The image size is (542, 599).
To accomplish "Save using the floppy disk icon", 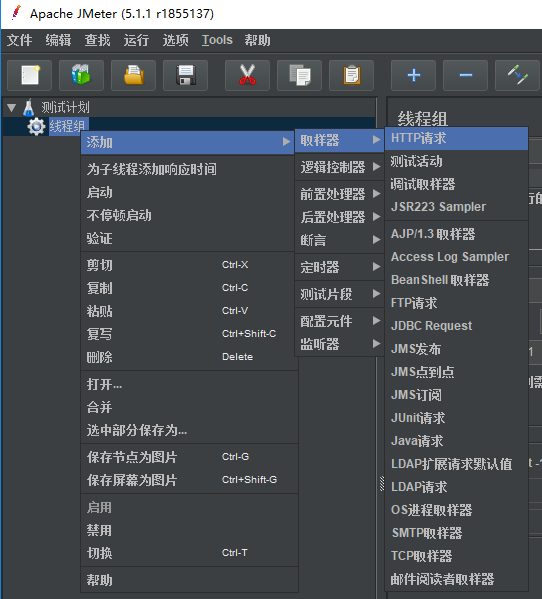I will coord(185,75).
